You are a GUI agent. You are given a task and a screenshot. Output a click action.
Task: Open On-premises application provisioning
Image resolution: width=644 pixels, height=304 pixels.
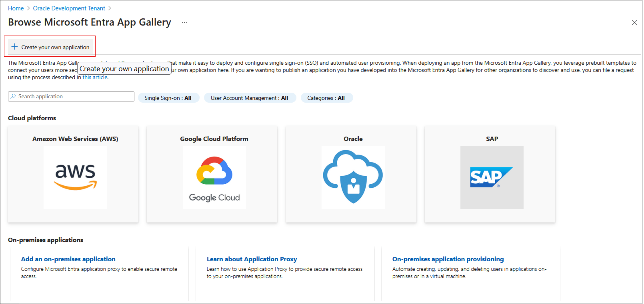pyautogui.click(x=448, y=259)
